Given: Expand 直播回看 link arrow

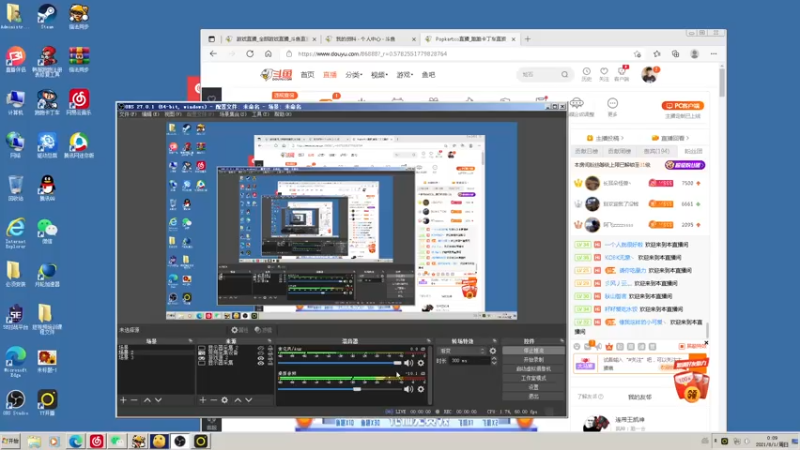Looking at the screenshot, I should pyautogui.click(x=688, y=138).
